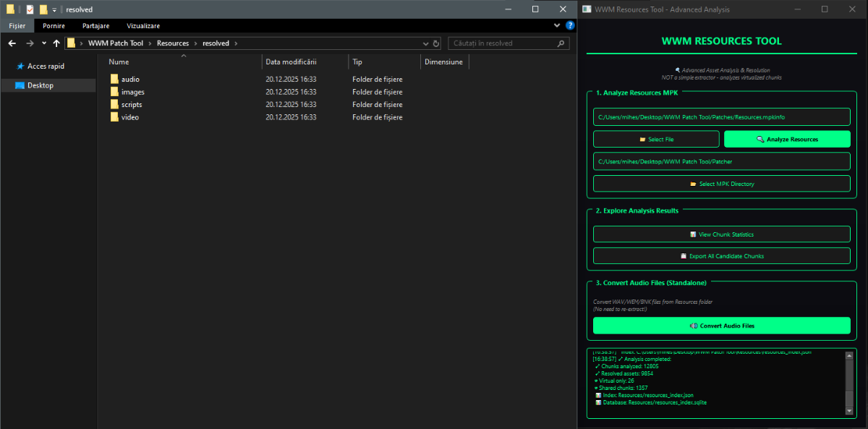
Task: Open the scripts folder icon
Action: click(114, 104)
